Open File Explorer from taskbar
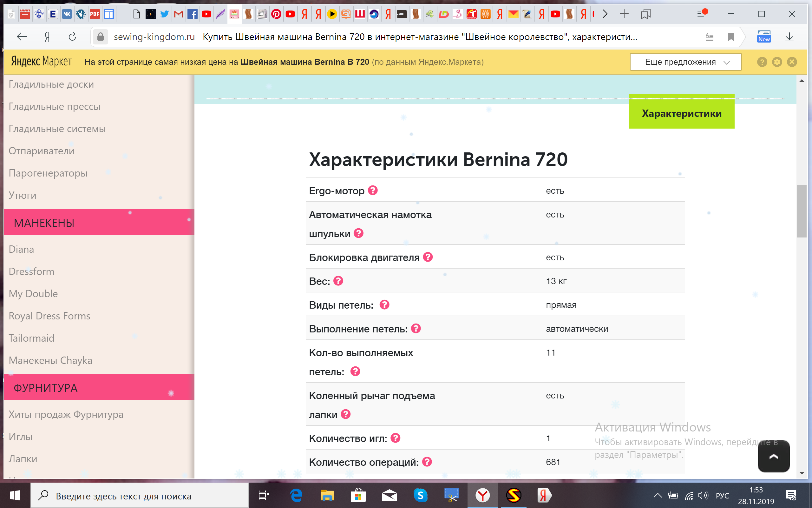 pyautogui.click(x=327, y=495)
